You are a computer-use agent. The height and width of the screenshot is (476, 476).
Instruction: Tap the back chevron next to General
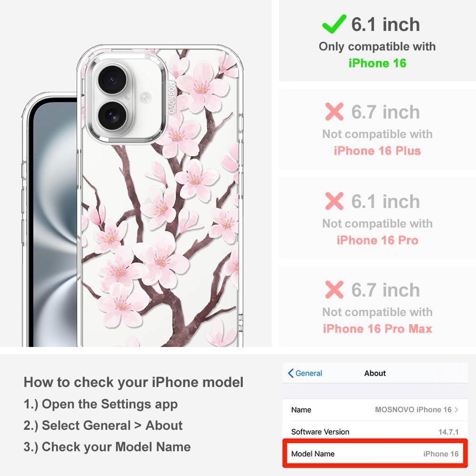click(290, 373)
